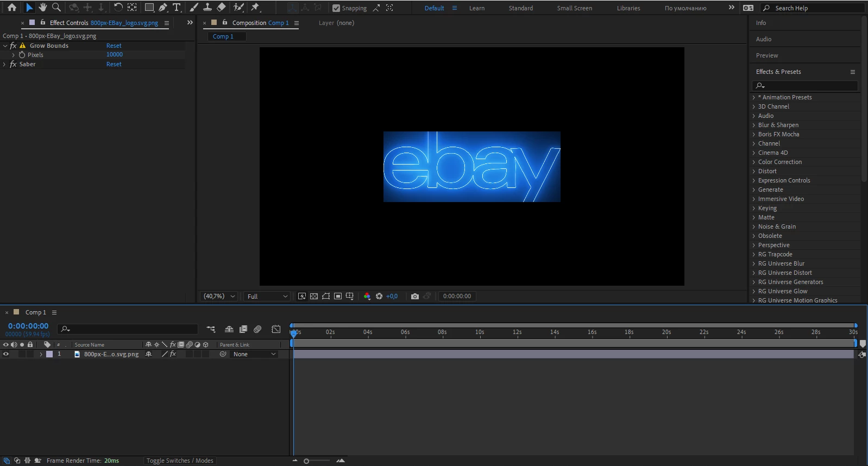Go to the Home screen icon
868x466 pixels.
tap(12, 8)
